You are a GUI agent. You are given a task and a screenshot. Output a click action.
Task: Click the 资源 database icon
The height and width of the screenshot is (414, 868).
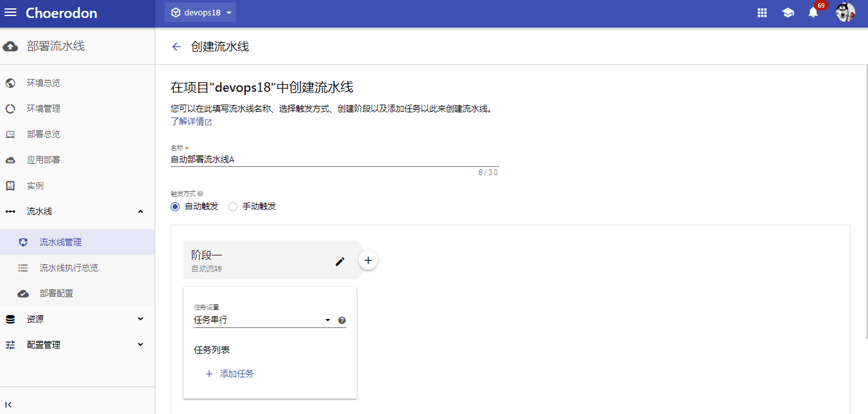(10, 319)
